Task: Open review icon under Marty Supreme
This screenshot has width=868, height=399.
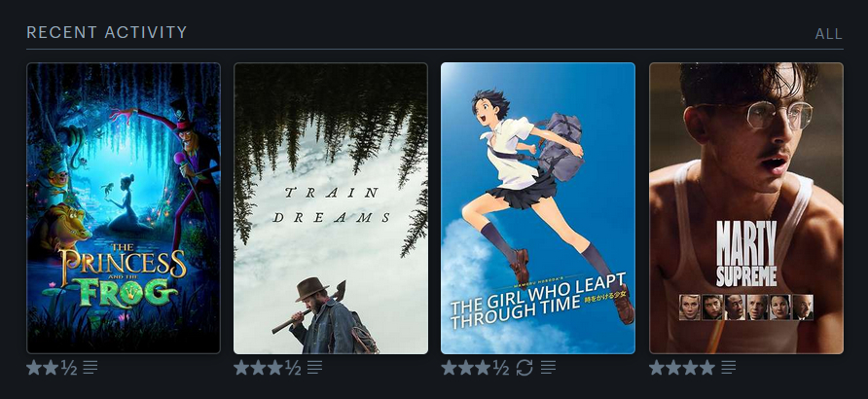Action: point(729,367)
